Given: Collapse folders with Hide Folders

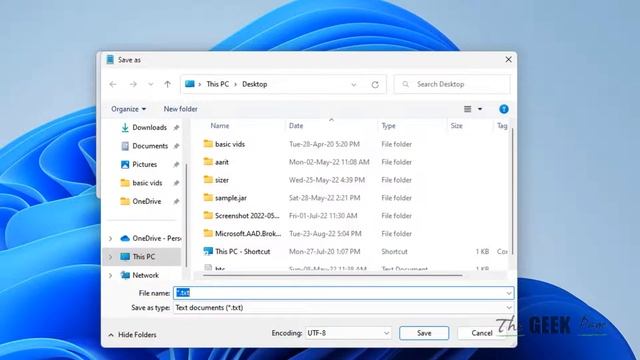Looking at the screenshot, I should [132, 335].
